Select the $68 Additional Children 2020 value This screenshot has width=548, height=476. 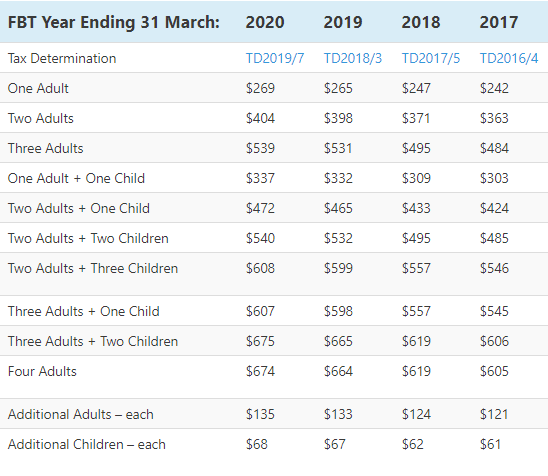point(257,445)
